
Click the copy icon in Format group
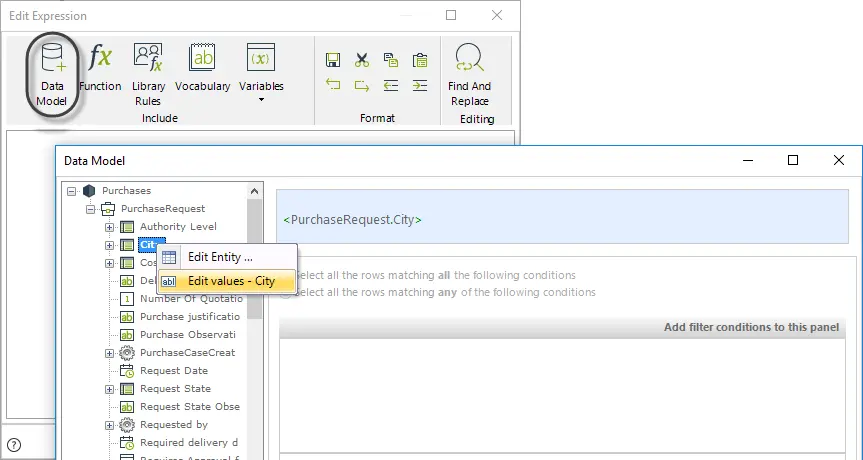tap(391, 60)
